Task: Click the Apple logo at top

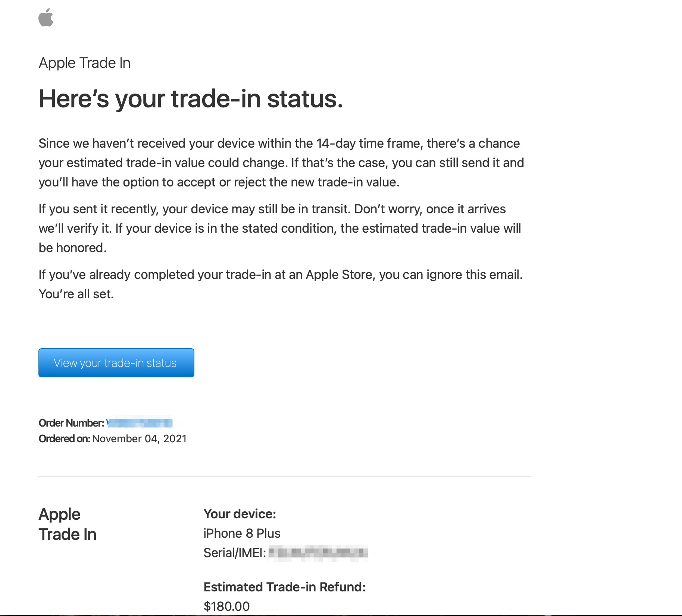Action: 46,17
